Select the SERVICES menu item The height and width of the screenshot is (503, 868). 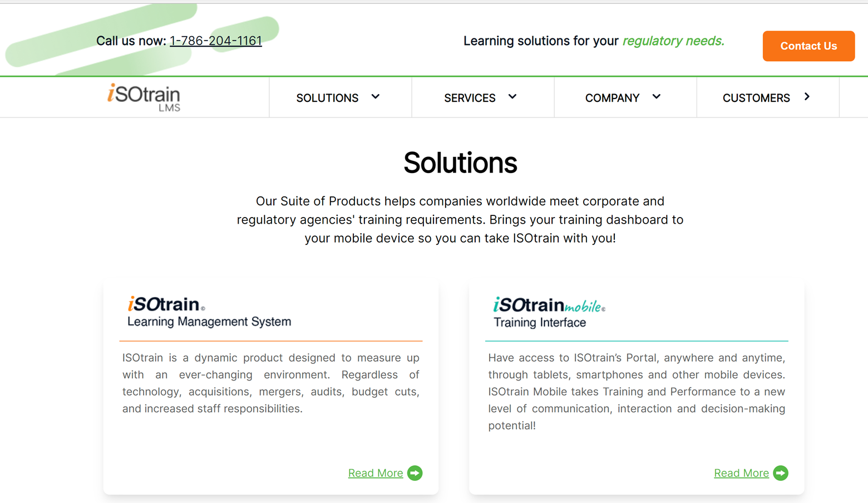(470, 98)
